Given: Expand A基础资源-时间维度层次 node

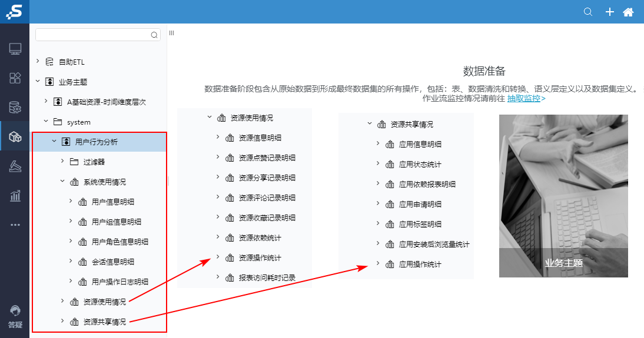Looking at the screenshot, I should (x=46, y=101).
